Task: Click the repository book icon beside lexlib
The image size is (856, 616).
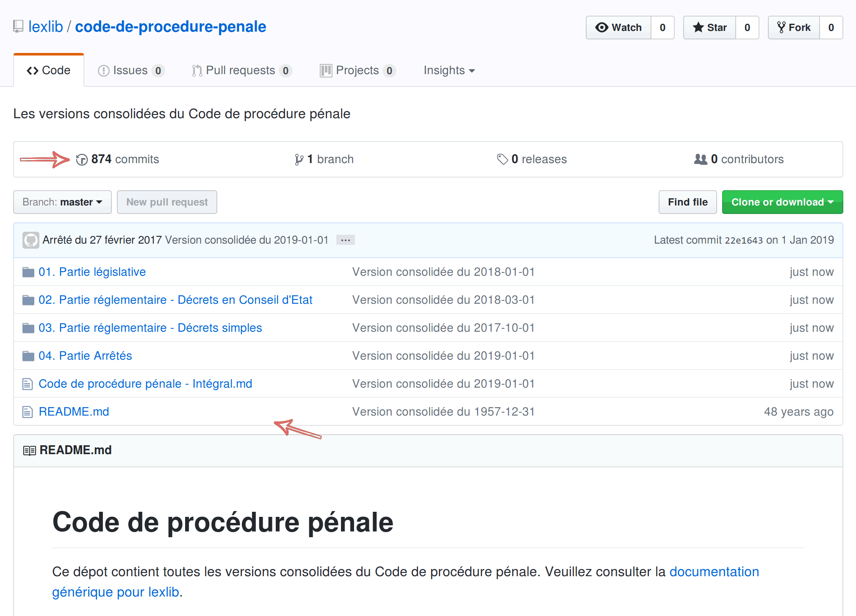Action: pos(18,27)
